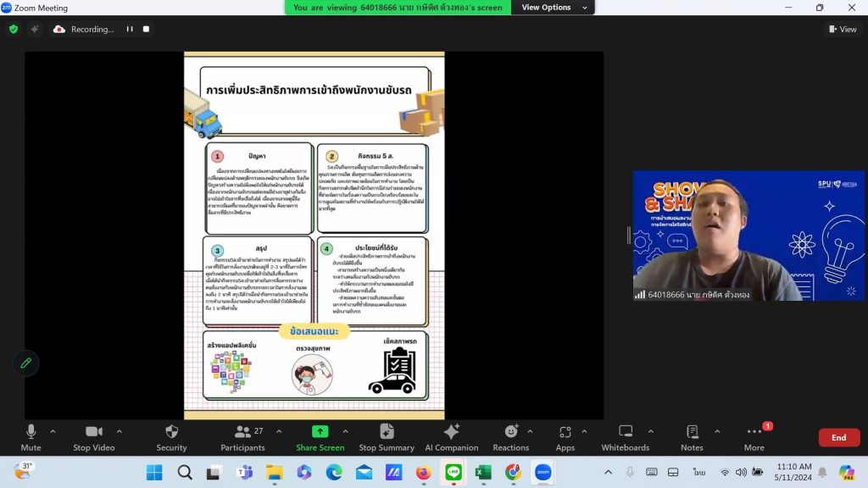
Task: Expand share options arrow beside Share Screen
Action: [346, 431]
